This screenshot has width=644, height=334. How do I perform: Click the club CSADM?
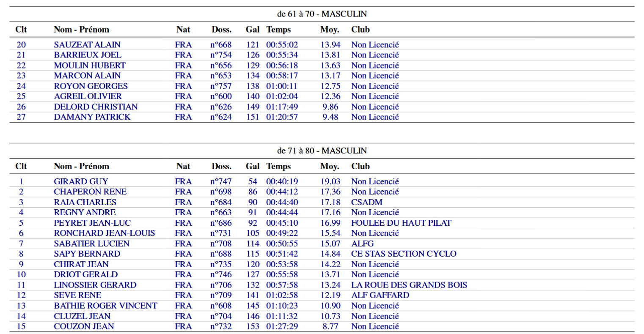367,203
